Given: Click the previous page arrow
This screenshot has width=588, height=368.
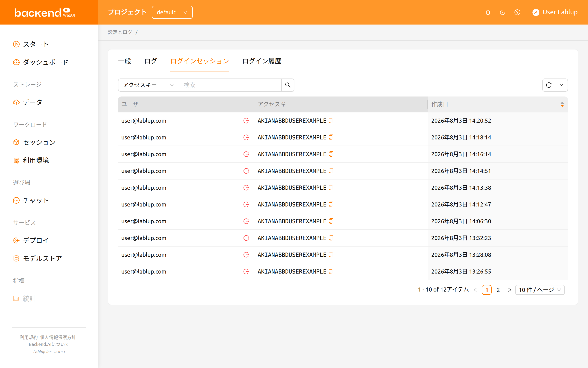Looking at the screenshot, I should pyautogui.click(x=475, y=290).
